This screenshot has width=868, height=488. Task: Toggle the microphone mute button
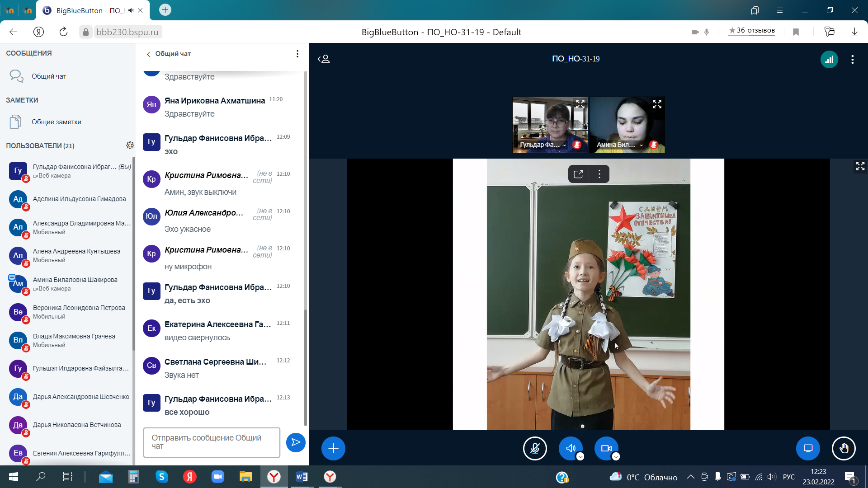coord(535,448)
